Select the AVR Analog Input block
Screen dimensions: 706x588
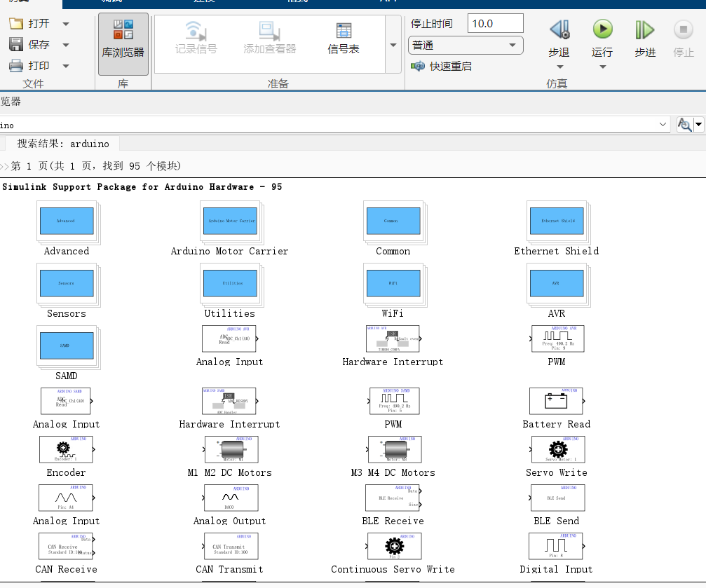pos(230,339)
